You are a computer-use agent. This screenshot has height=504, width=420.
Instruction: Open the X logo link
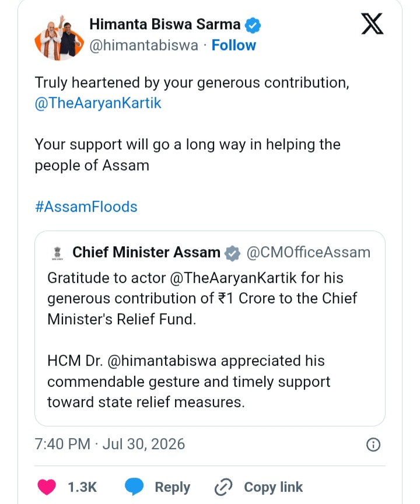pyautogui.click(x=372, y=24)
